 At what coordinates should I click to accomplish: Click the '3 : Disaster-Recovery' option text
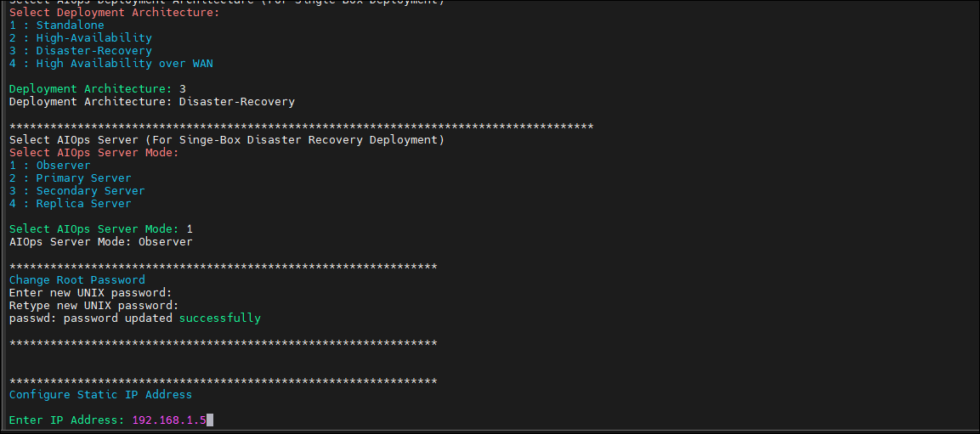tap(81, 51)
